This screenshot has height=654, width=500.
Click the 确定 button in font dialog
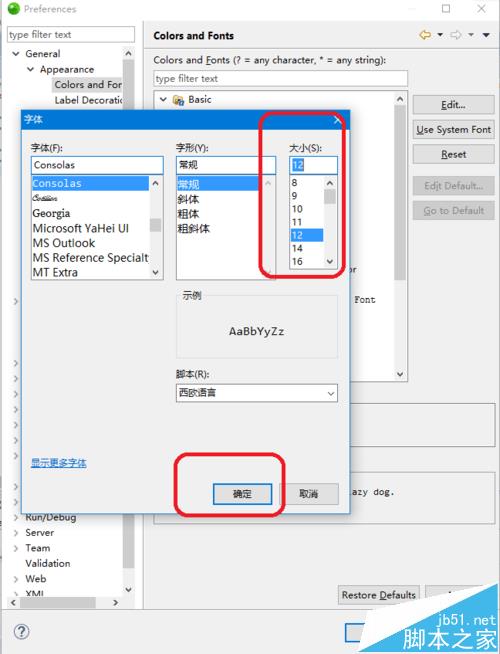click(242, 494)
